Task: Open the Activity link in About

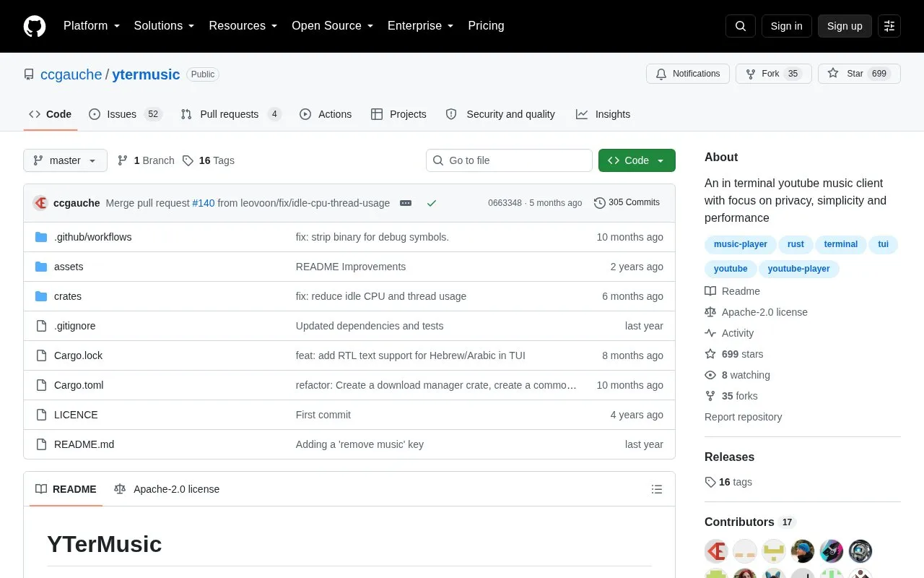Action: 729,333
